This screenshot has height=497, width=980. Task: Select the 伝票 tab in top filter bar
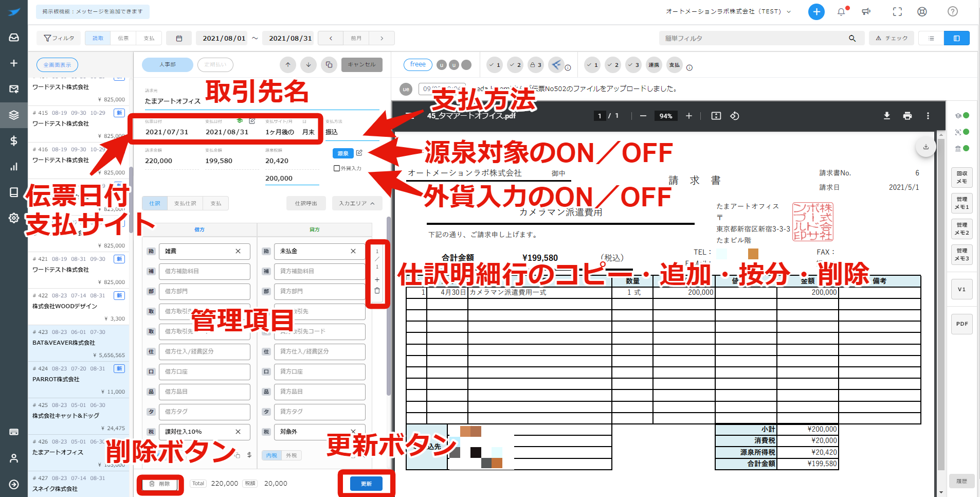point(123,38)
